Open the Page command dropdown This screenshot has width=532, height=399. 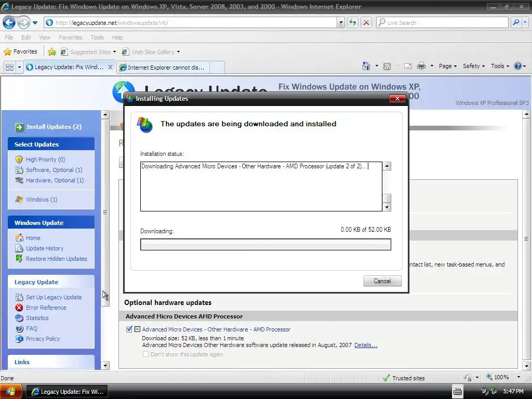tap(447, 66)
